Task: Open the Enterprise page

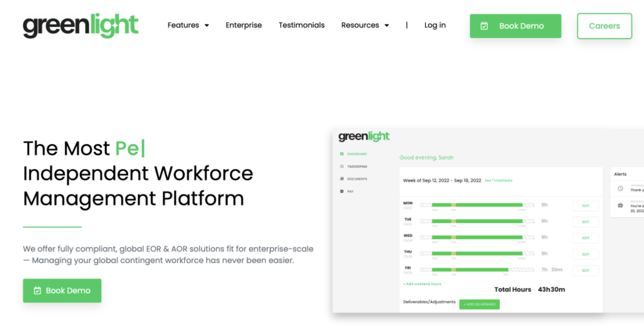Action: [243, 25]
